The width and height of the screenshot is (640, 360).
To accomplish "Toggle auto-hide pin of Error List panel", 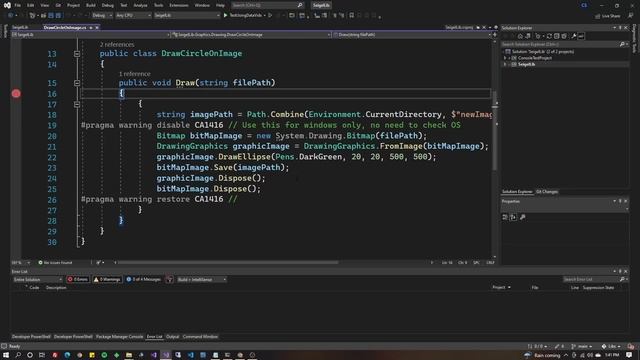I will [x=620, y=271].
